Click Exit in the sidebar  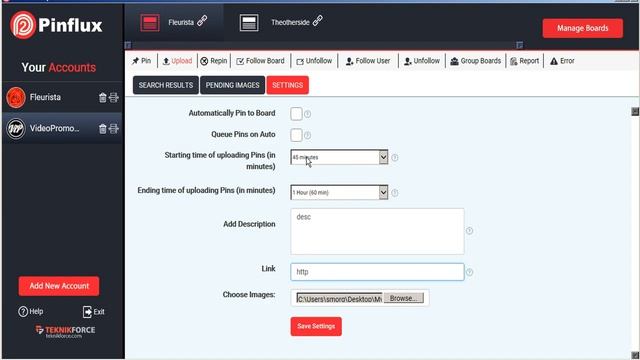93,312
